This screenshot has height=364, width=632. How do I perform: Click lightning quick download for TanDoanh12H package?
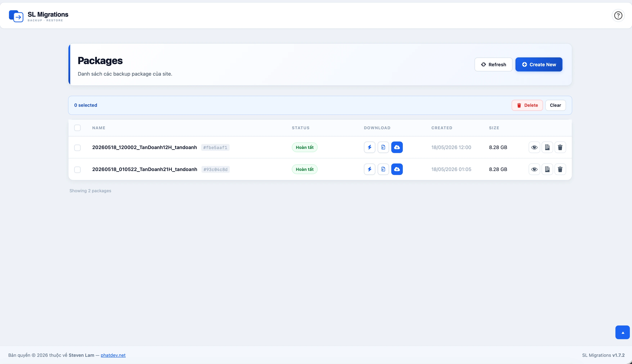[x=369, y=147]
